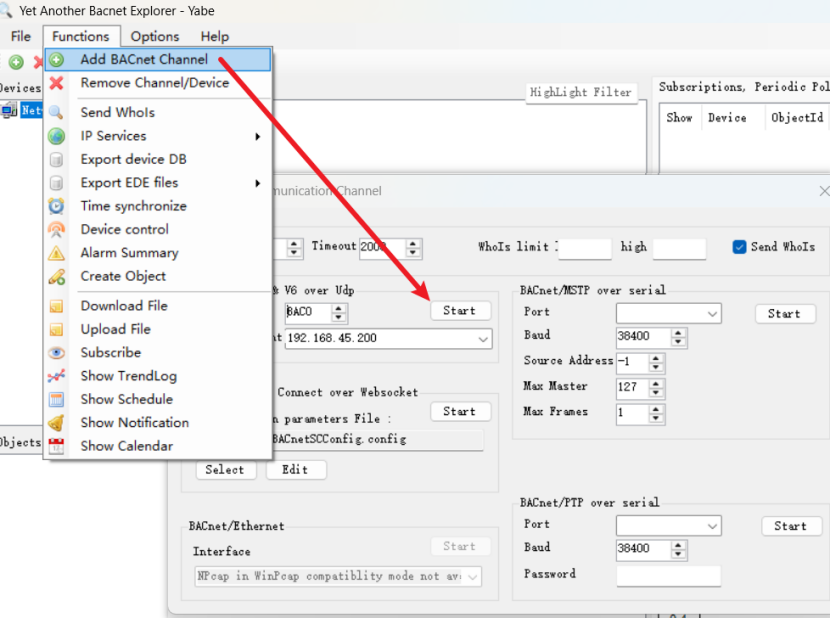Choose Remove Channel/Device menu entry
Viewport: 830px width, 618px height.
(x=158, y=83)
